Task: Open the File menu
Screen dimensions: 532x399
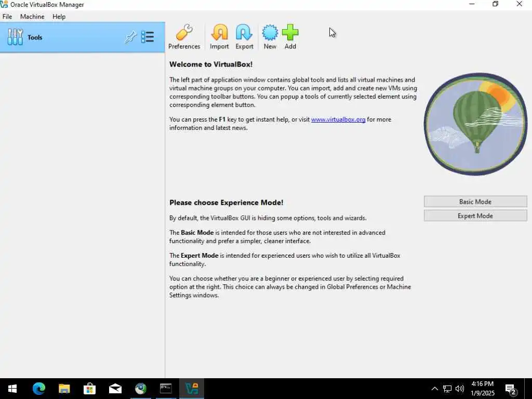Action: pyautogui.click(x=7, y=17)
